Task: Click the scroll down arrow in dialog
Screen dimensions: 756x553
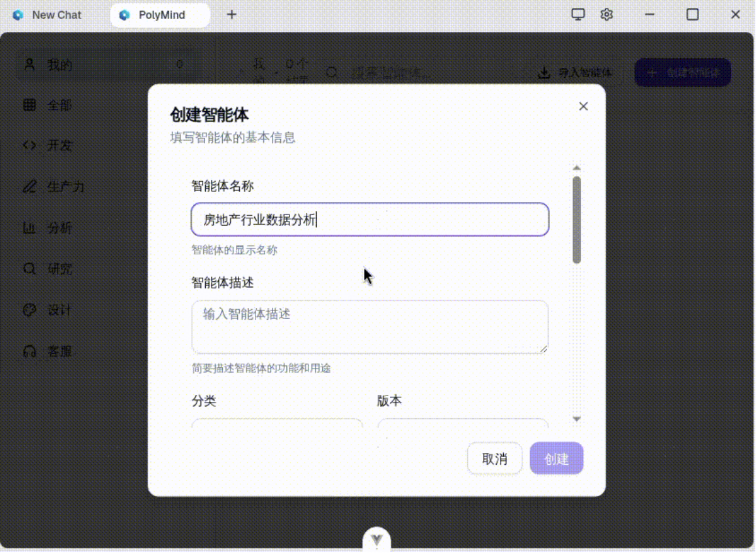Action: tap(576, 419)
